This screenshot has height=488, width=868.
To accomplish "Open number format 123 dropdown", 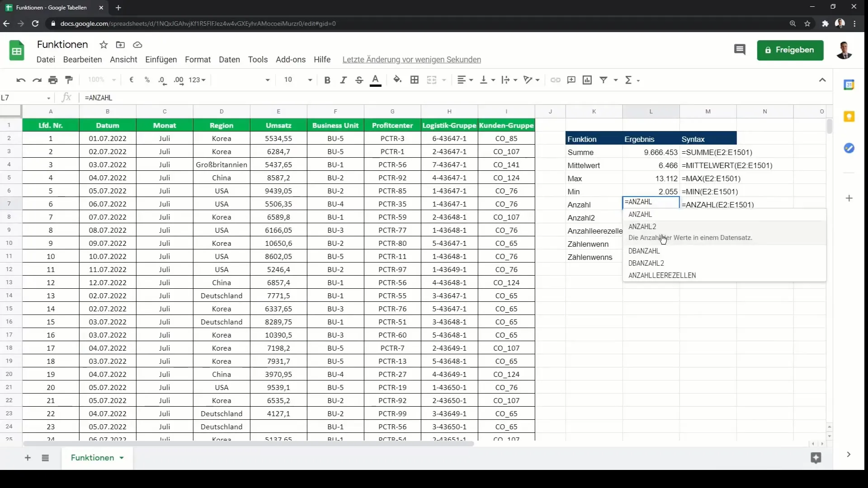I will pyautogui.click(x=197, y=80).
